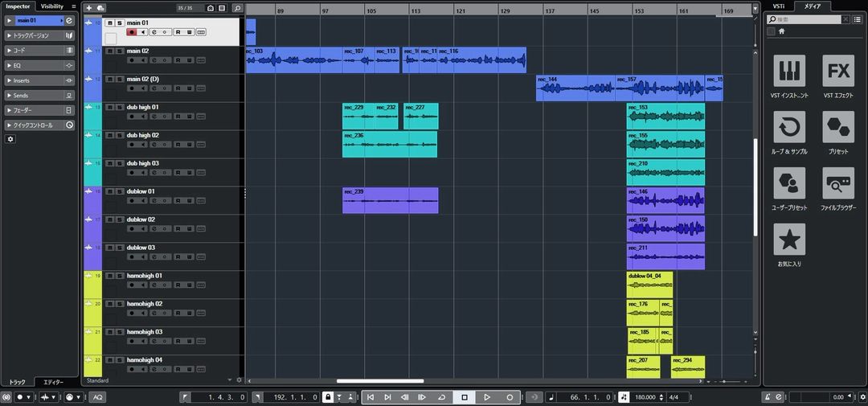
Task: Click the Stop transport button
Action: click(465, 397)
